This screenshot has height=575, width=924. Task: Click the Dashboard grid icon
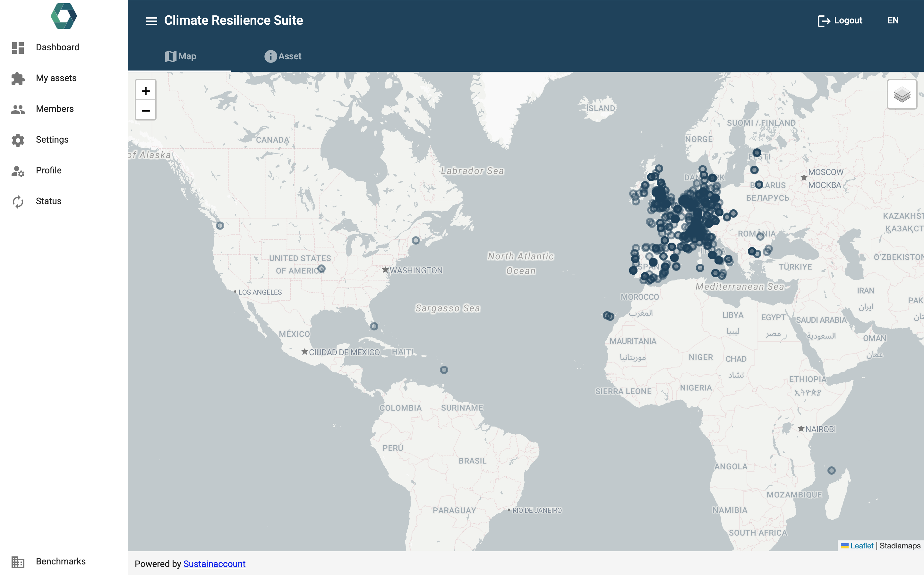click(18, 47)
